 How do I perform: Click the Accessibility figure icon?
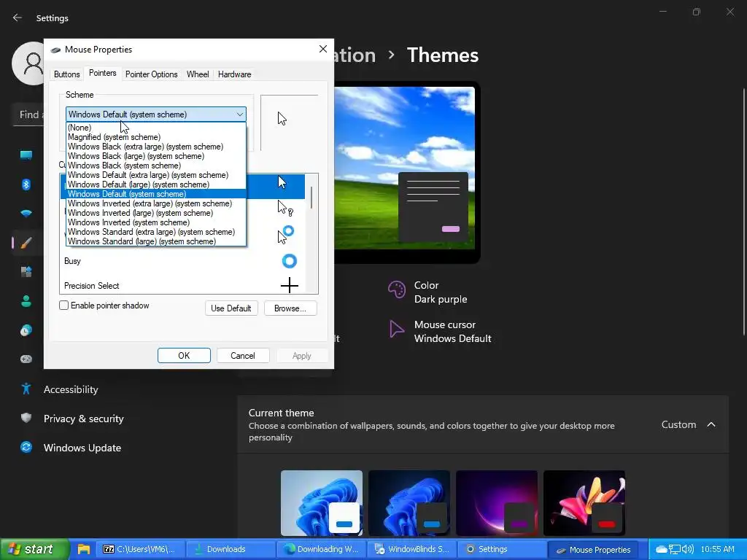26,389
